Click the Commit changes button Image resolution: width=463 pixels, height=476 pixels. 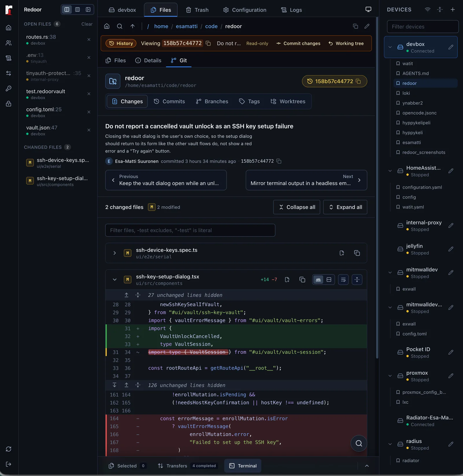click(298, 43)
